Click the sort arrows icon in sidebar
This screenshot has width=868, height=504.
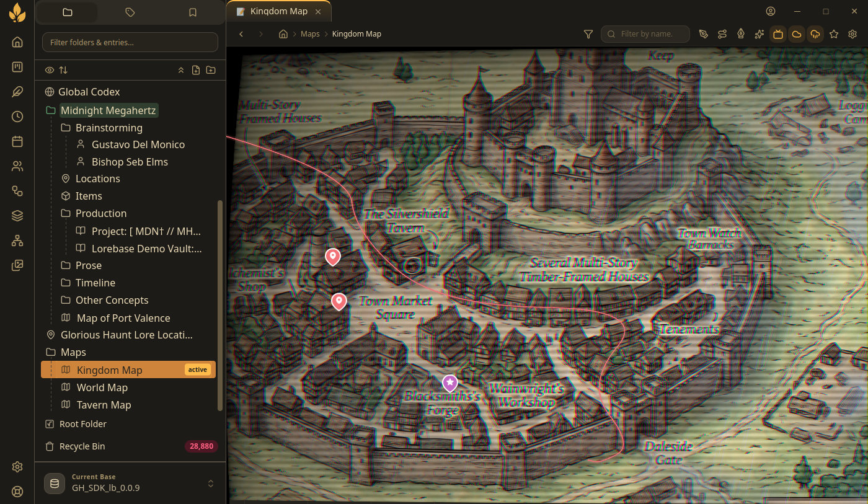(x=63, y=70)
